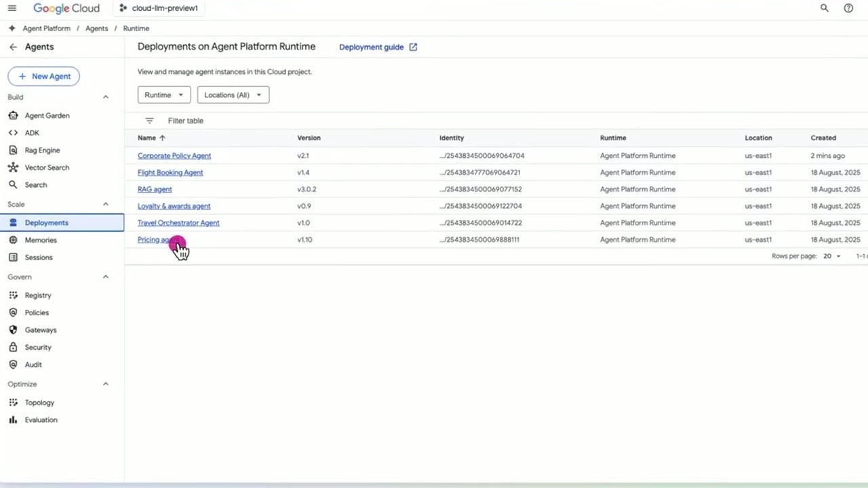Click the v0.9 version cell
The width and height of the screenshot is (868, 488).
point(304,206)
